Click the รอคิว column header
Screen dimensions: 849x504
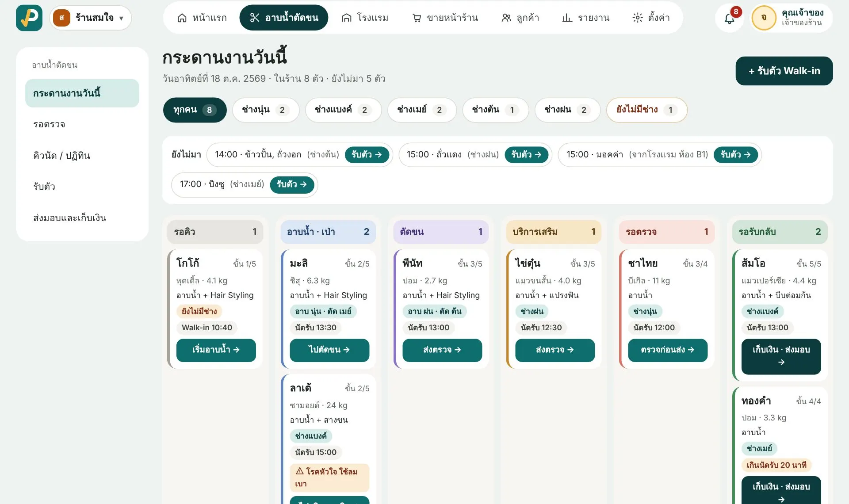click(x=215, y=232)
